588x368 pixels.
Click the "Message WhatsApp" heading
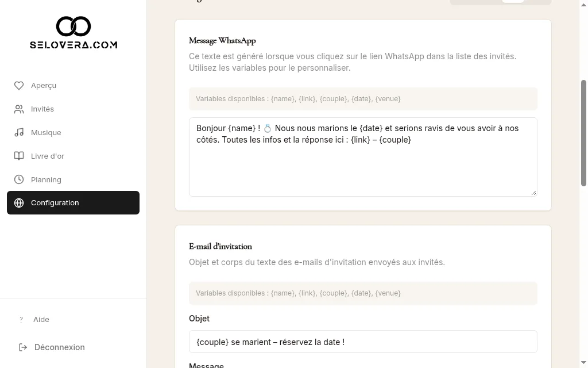point(222,41)
